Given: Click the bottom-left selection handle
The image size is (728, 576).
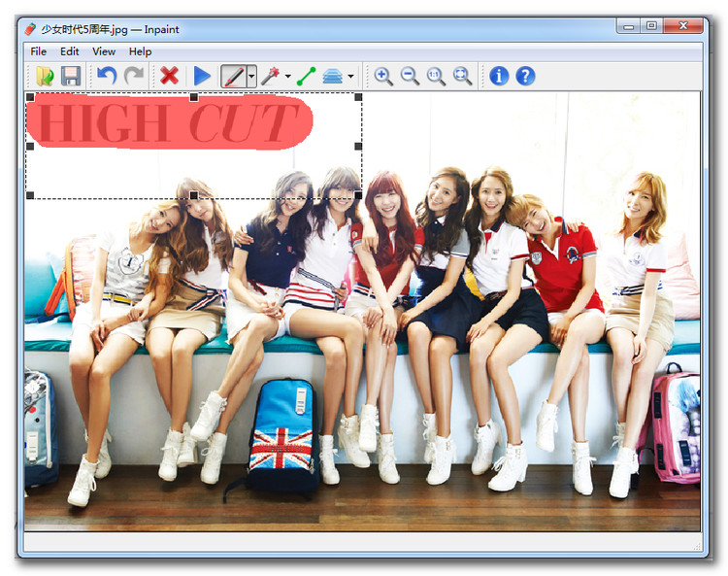Looking at the screenshot, I should [x=30, y=195].
